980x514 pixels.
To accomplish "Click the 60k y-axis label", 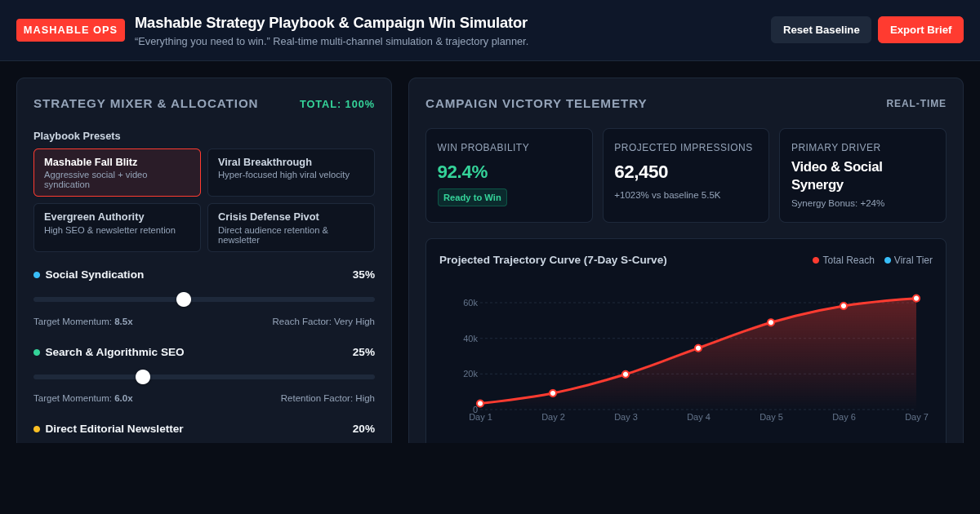I will point(470,303).
